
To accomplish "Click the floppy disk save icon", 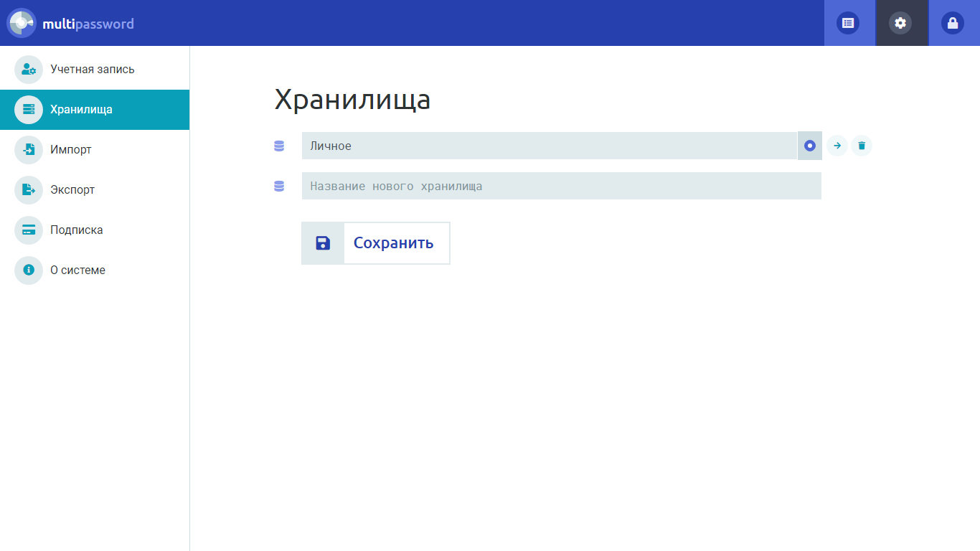I will (323, 243).
